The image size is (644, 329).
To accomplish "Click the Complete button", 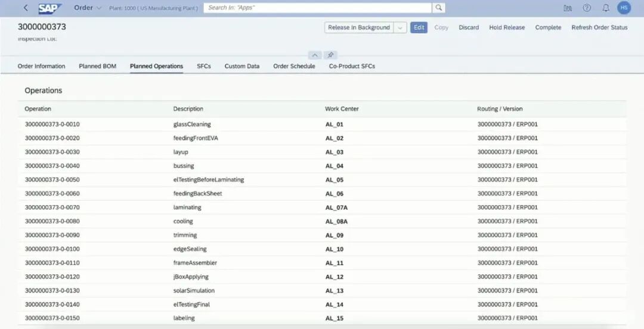I will 548,27.
